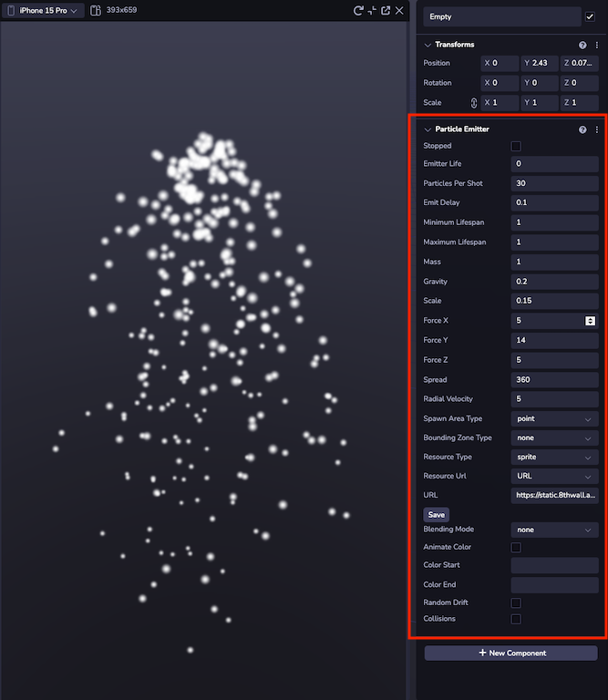
Task: Click the URL text field
Action: [554, 495]
